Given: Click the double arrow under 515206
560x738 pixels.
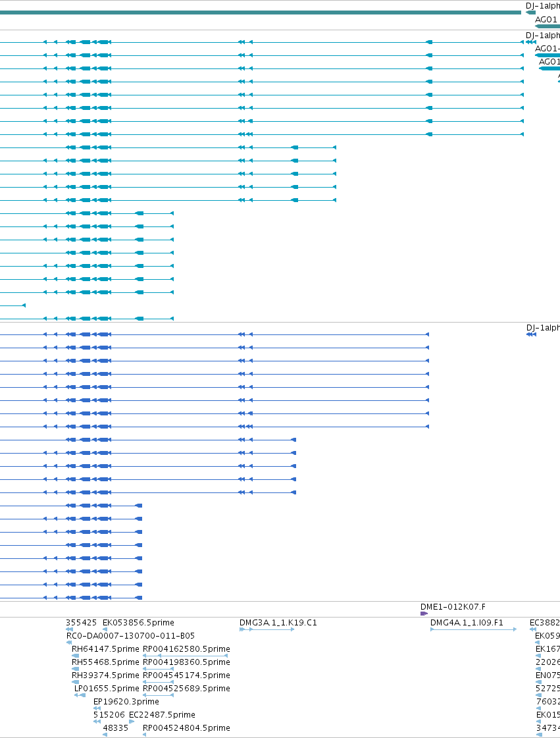Looking at the screenshot, I should 97,722.
